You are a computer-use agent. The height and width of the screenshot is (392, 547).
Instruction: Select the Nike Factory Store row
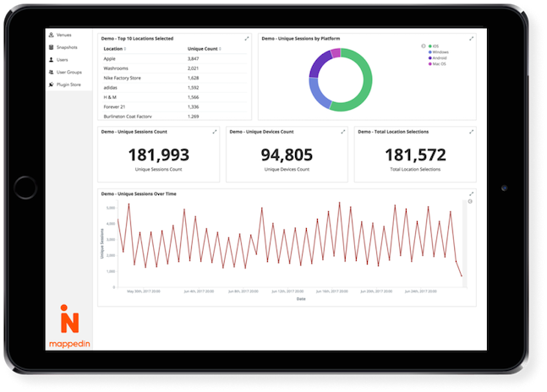[175, 78]
